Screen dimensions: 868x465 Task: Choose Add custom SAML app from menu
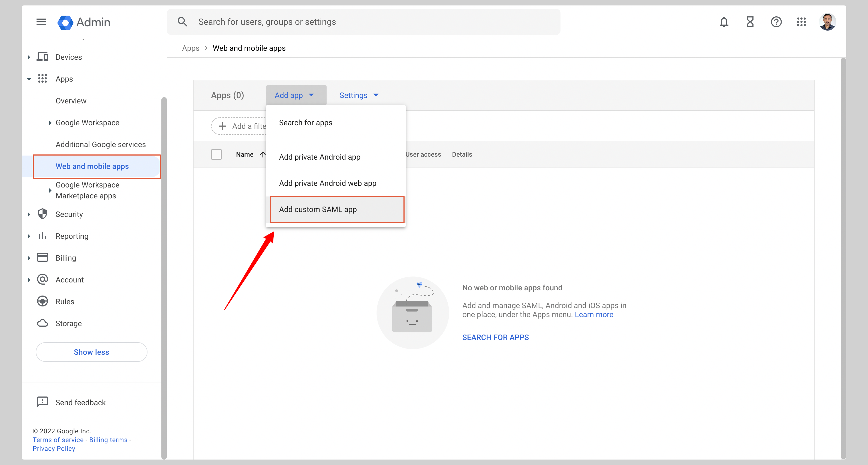click(x=318, y=209)
